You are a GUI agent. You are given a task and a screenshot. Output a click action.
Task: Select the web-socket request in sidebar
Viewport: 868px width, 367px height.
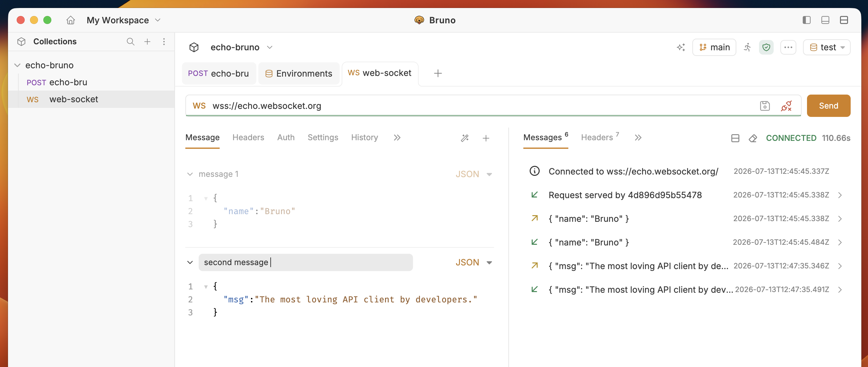pyautogui.click(x=91, y=99)
